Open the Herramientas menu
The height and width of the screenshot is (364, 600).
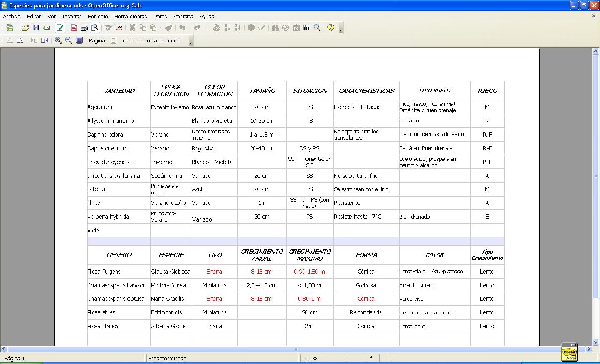(x=130, y=16)
